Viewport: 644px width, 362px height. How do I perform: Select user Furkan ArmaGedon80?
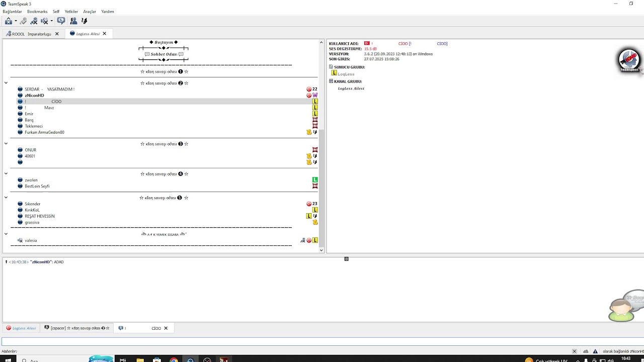click(44, 132)
